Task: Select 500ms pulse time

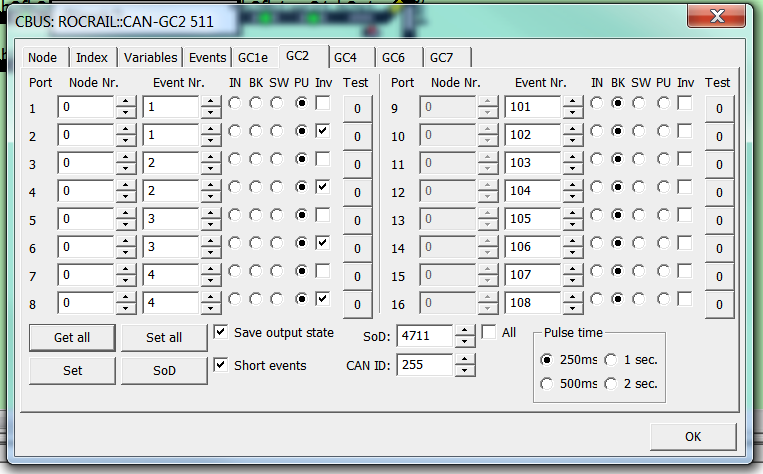Action: (547, 383)
